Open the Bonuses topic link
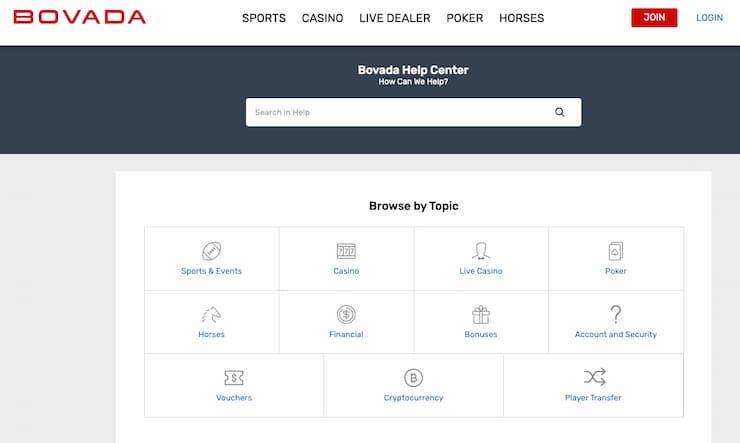Image resolution: width=740 pixels, height=443 pixels. pos(480,334)
